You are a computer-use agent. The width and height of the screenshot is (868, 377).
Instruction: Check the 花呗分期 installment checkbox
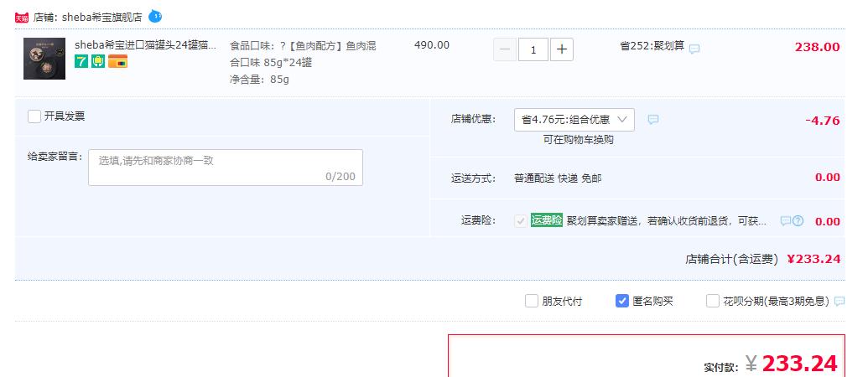713,301
